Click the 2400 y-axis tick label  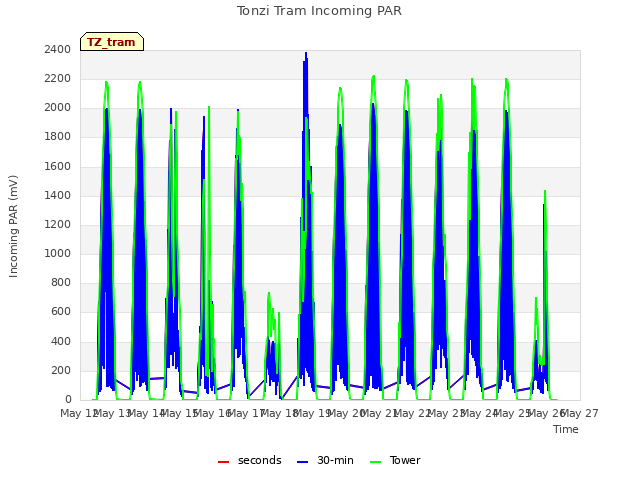click(58, 49)
